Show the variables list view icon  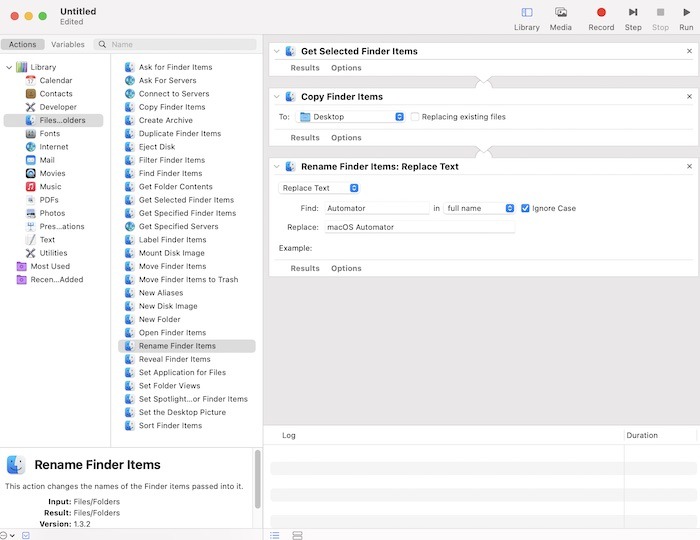(297, 535)
